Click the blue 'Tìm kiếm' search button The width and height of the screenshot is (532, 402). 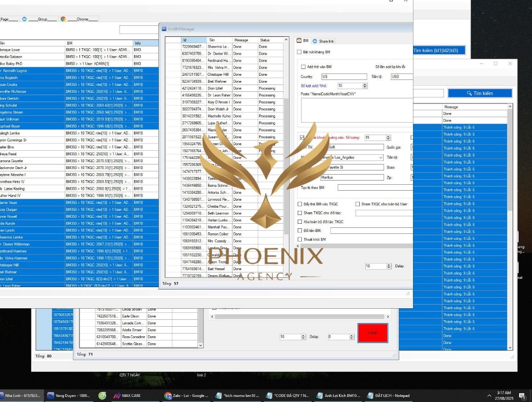[x=480, y=93]
